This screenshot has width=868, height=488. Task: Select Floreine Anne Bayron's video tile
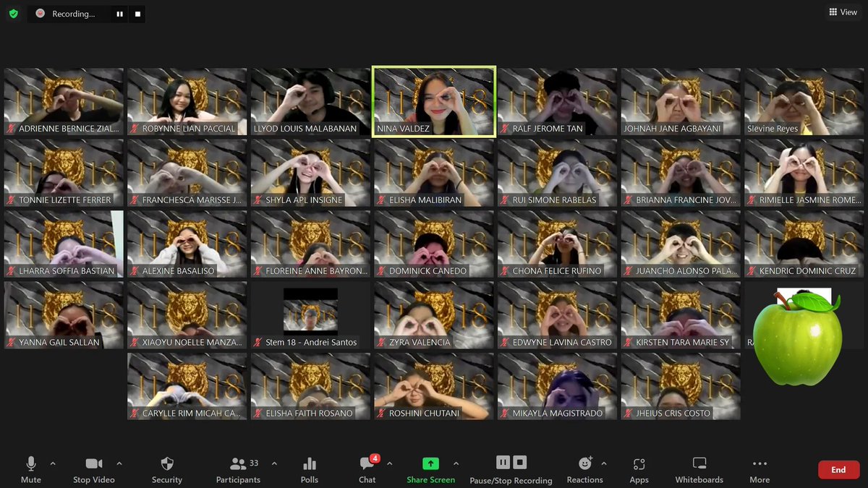pos(310,244)
